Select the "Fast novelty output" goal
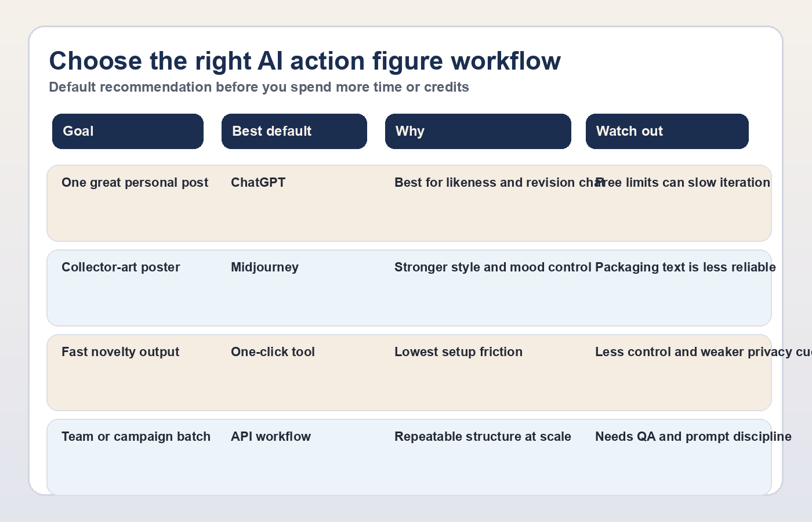This screenshot has height=522, width=812. [x=120, y=352]
